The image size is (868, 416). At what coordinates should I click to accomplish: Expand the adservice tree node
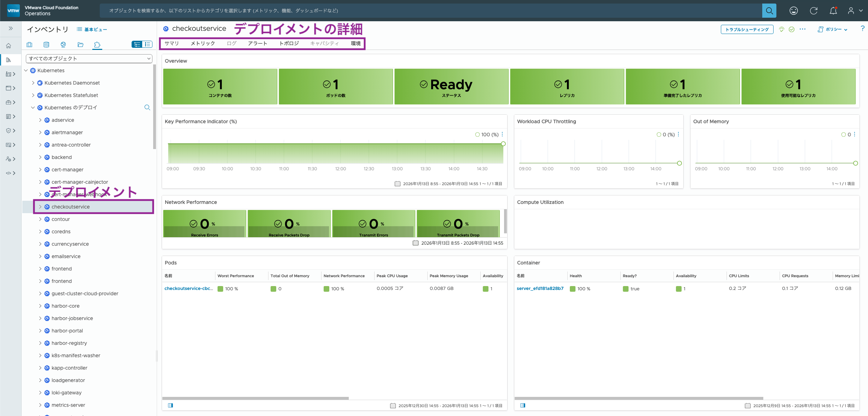[40, 120]
